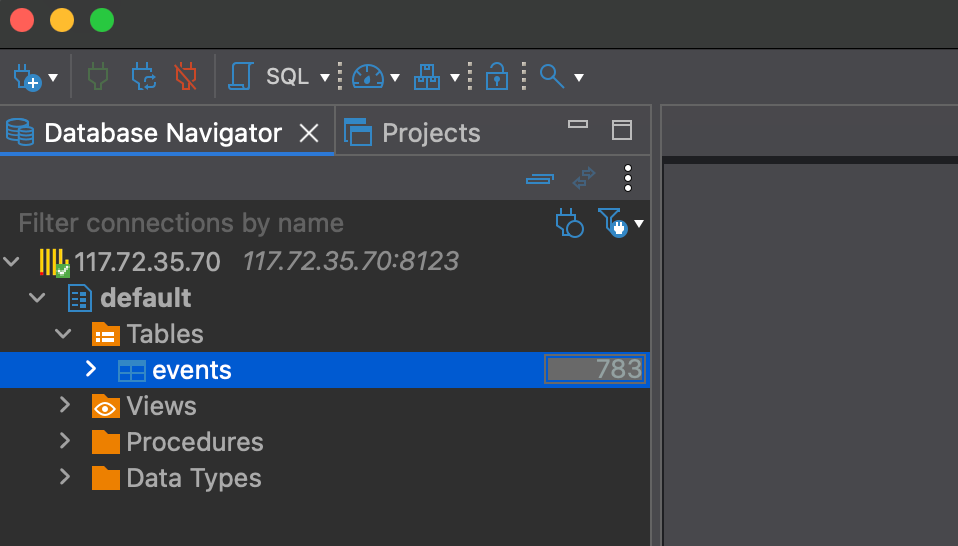Click the database tasks boxes icon

[426, 77]
